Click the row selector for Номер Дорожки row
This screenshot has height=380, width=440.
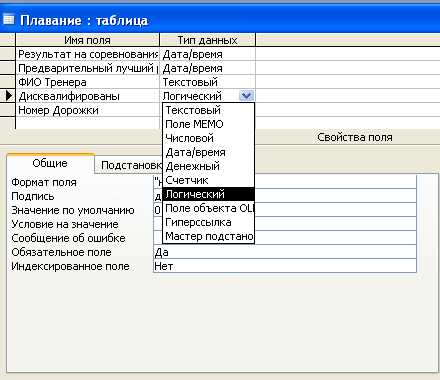(x=7, y=110)
